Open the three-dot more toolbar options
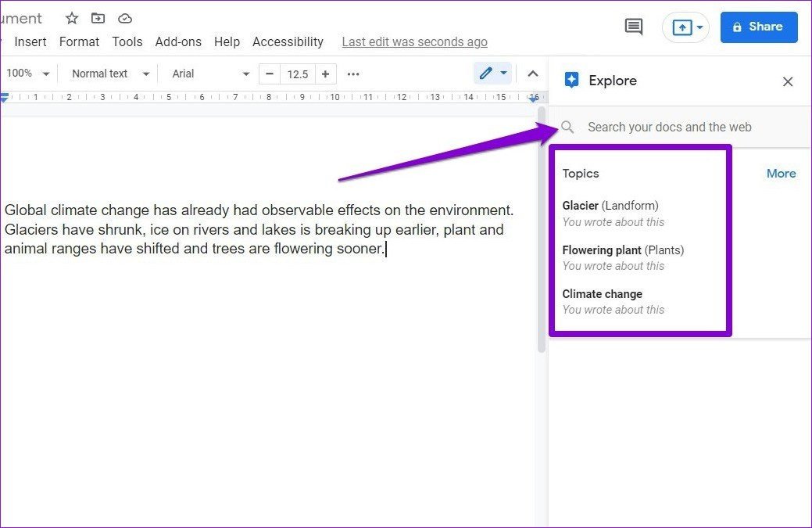The image size is (812, 528). 352,74
